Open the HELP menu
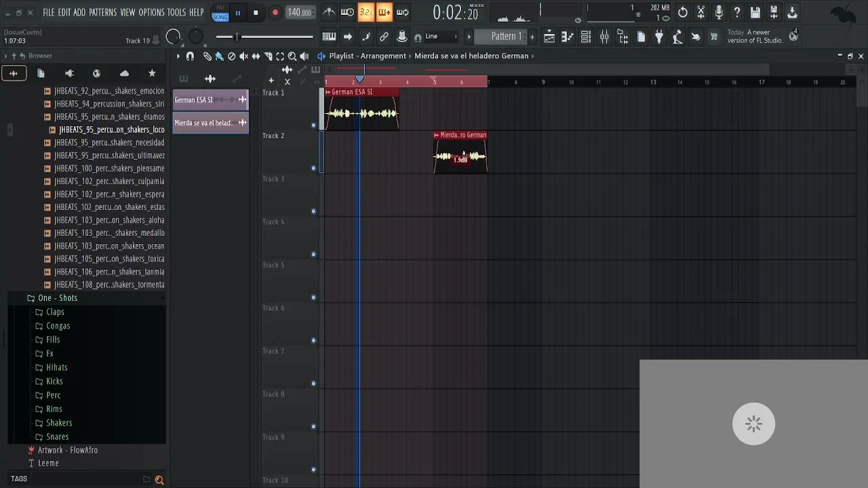This screenshot has height=488, width=868. pos(197,12)
